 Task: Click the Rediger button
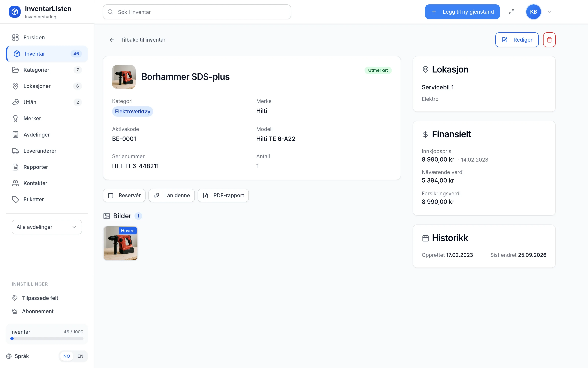[517, 40]
